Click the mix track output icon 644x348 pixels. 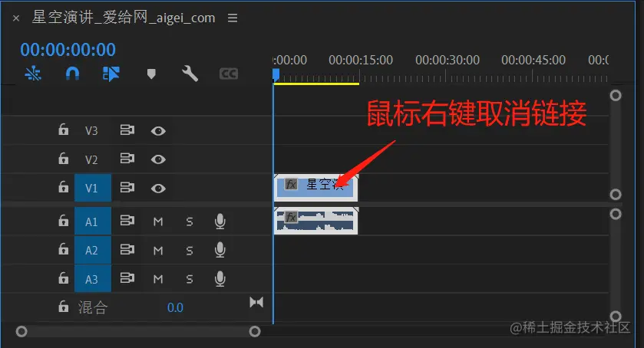tap(256, 303)
